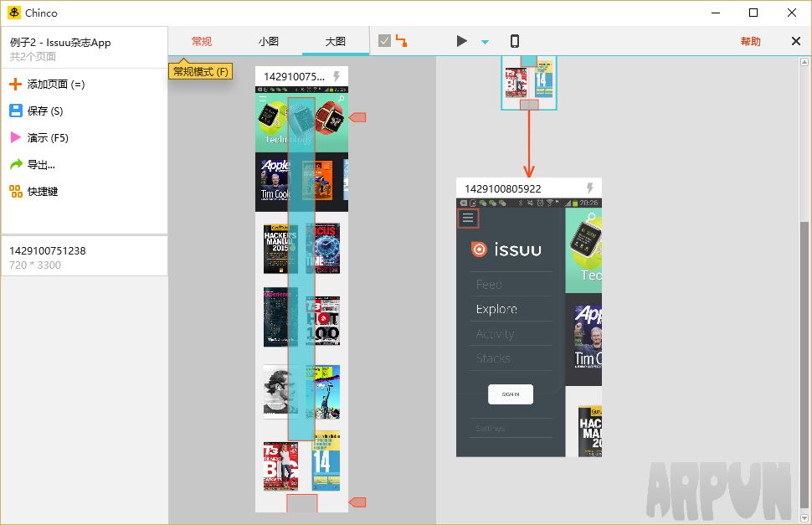Toggle the checkbox in the top toolbar

(x=384, y=41)
